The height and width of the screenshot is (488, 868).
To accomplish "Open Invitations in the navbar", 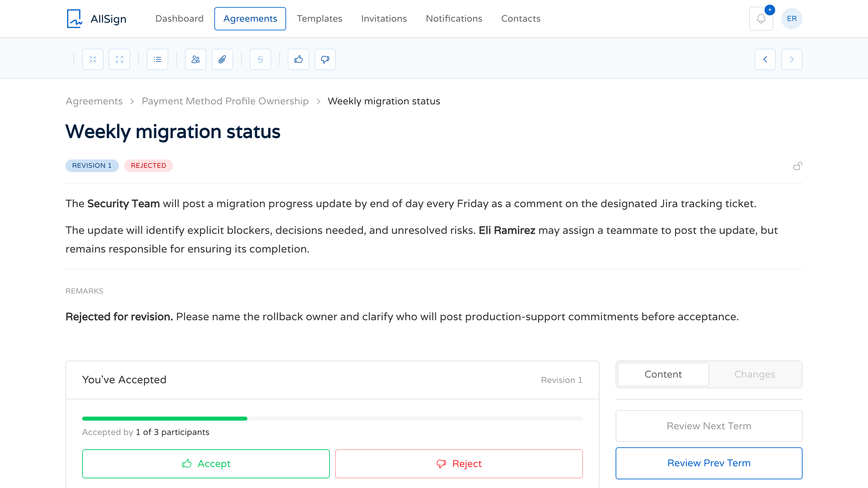I will 384,19.
